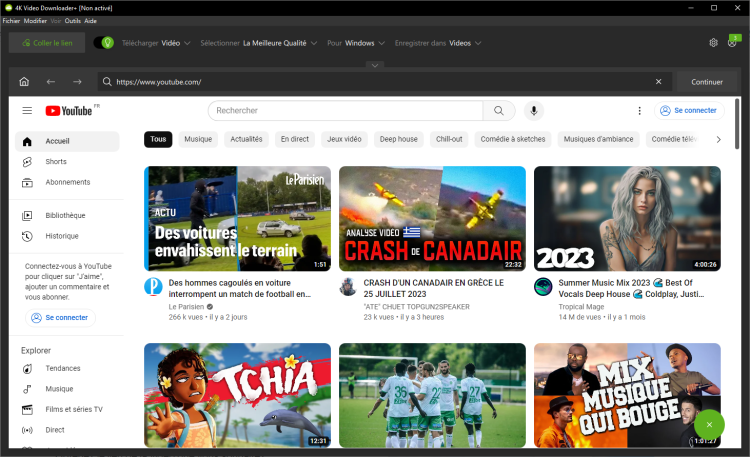Image resolution: width=750 pixels, height=457 pixels.
Task: Click the URL address field
Action: [385, 82]
